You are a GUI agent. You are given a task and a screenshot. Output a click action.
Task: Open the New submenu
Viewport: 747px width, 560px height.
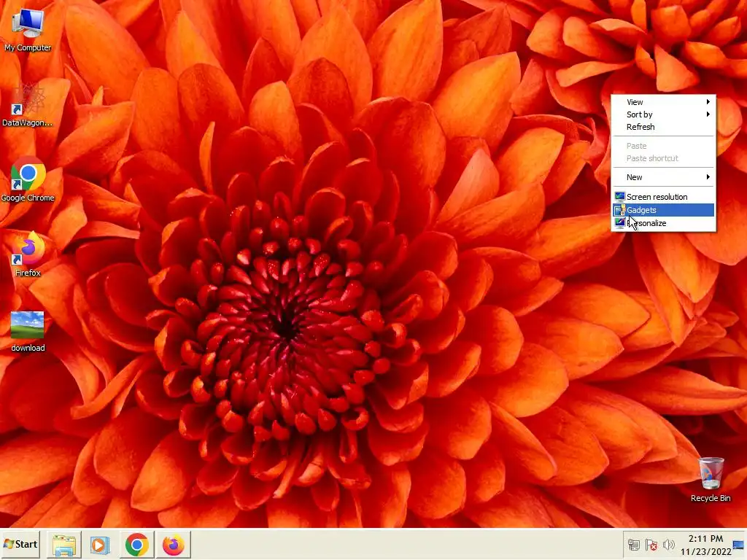coord(663,177)
